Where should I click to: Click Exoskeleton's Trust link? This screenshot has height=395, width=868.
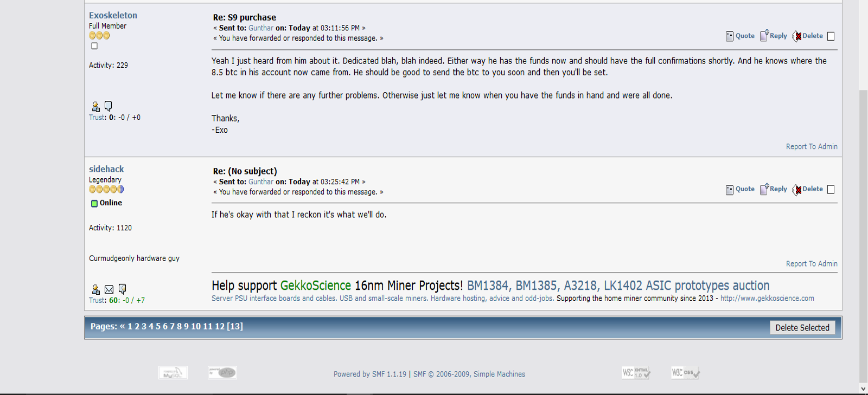pos(97,118)
